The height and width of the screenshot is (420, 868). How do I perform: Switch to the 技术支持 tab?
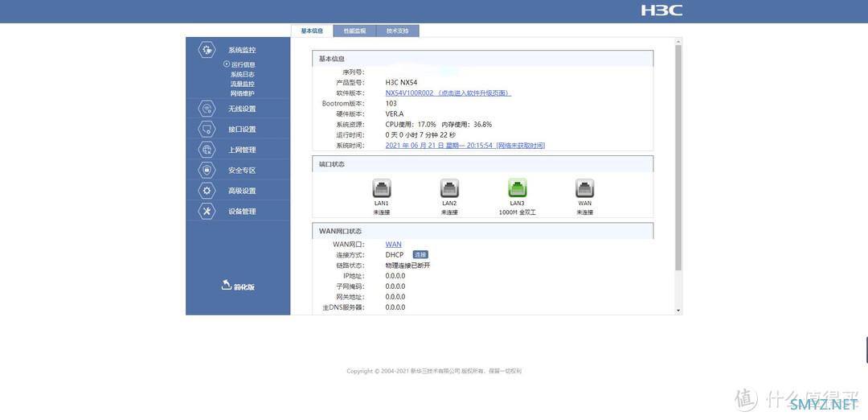click(398, 31)
